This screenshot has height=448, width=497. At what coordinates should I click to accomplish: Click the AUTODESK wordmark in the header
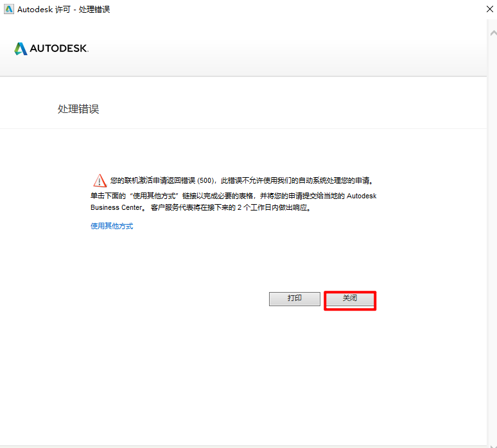[x=59, y=49]
